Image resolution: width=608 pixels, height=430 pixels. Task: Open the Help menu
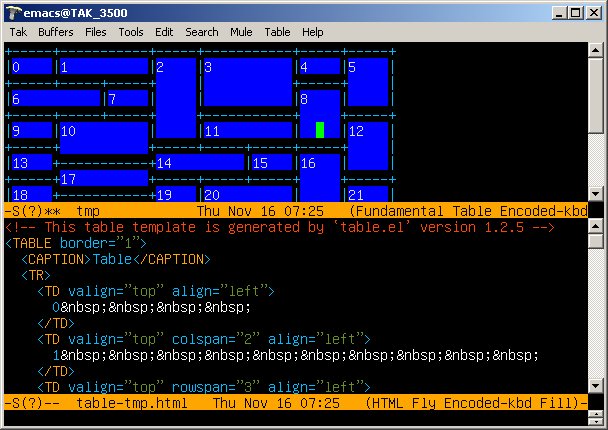pos(313,32)
